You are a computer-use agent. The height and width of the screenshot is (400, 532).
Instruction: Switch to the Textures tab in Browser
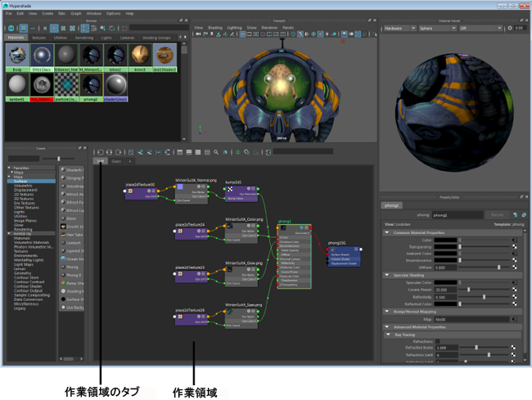pos(38,38)
